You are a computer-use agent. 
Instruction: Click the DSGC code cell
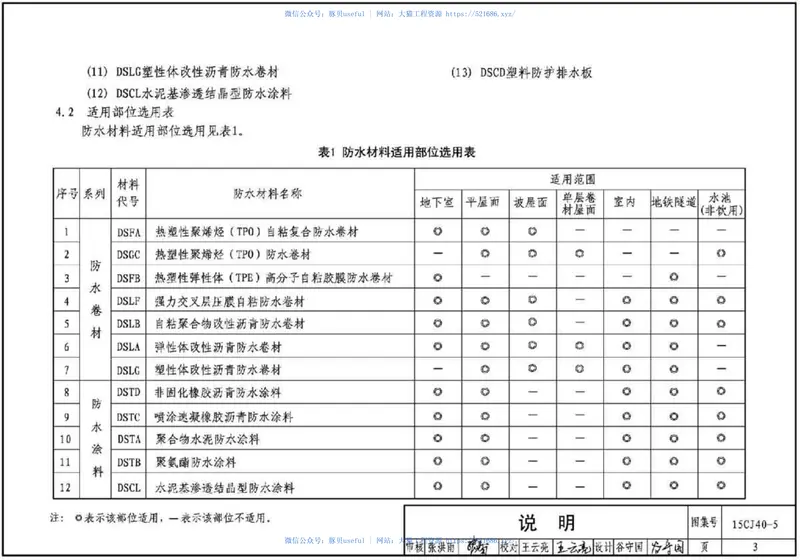pos(129,254)
